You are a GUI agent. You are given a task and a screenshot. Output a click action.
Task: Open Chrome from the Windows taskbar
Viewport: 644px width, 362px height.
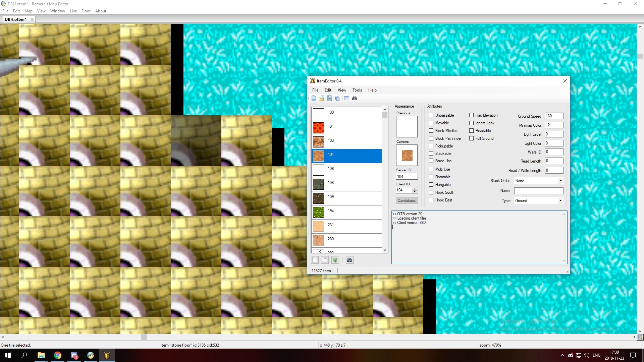tap(58, 355)
